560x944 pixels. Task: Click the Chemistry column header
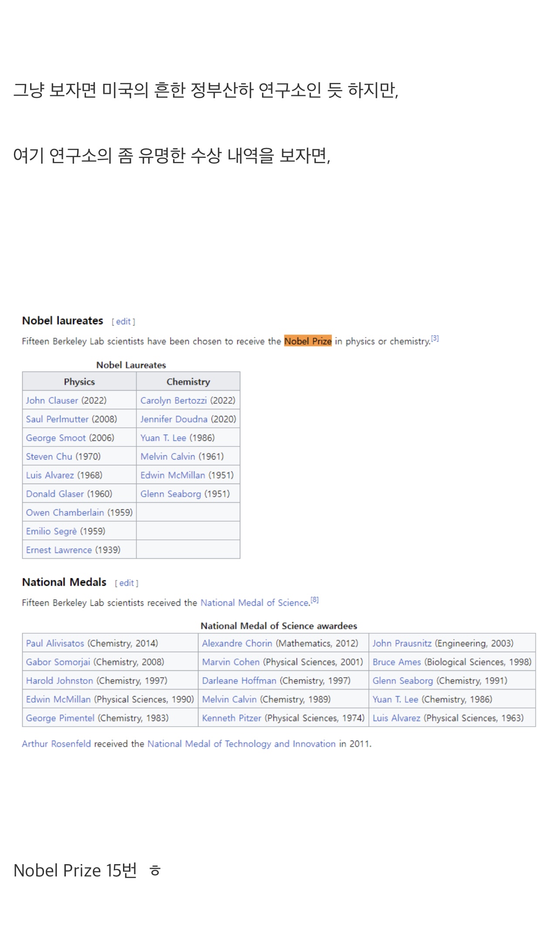[188, 382]
